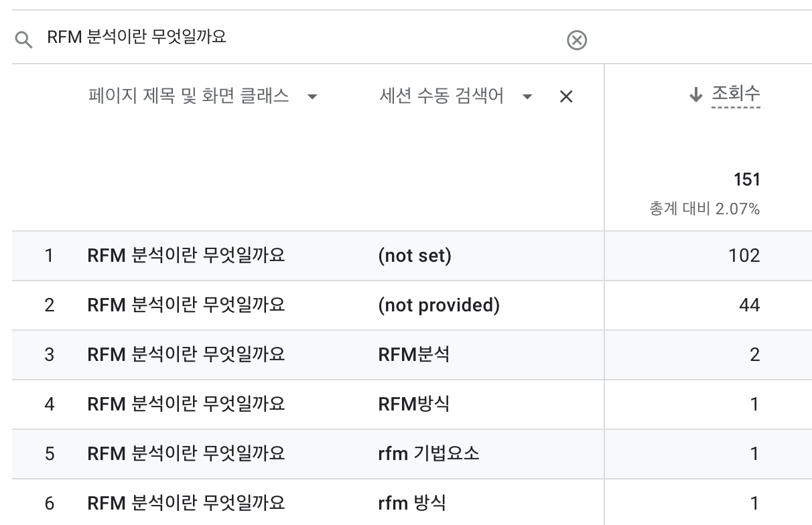812x525 pixels.
Task: Click the 151 total views summary
Action: [x=746, y=179]
